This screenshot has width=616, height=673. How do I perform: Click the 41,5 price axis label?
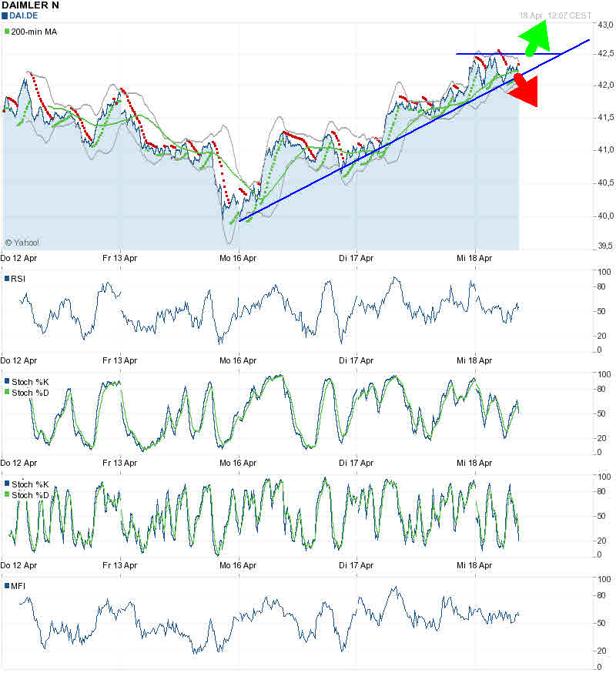[606, 117]
